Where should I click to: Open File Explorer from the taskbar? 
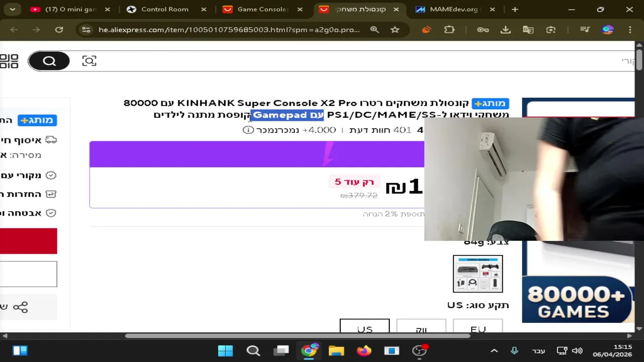pyautogui.click(x=336, y=350)
